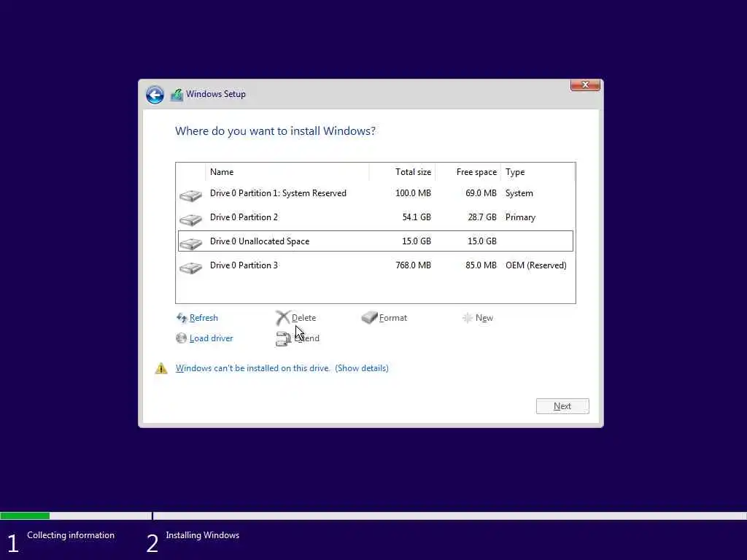Select the "Drive 0 Partition 3" row
The image size is (747, 560).
(376, 265)
